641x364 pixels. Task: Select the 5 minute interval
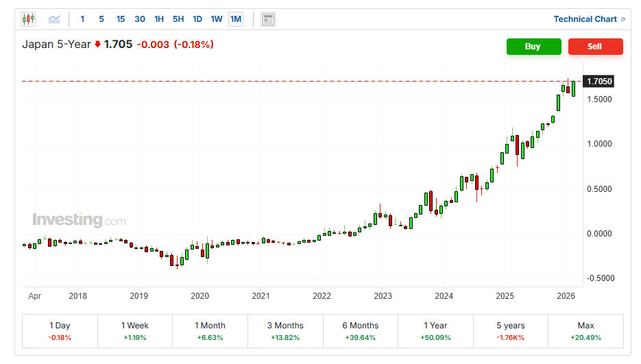pos(101,19)
